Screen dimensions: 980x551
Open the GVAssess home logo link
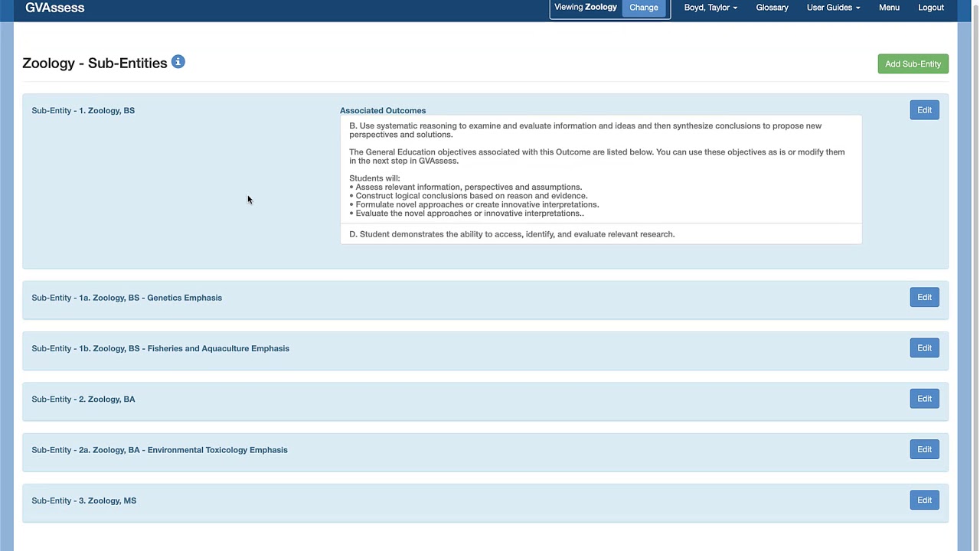click(55, 8)
